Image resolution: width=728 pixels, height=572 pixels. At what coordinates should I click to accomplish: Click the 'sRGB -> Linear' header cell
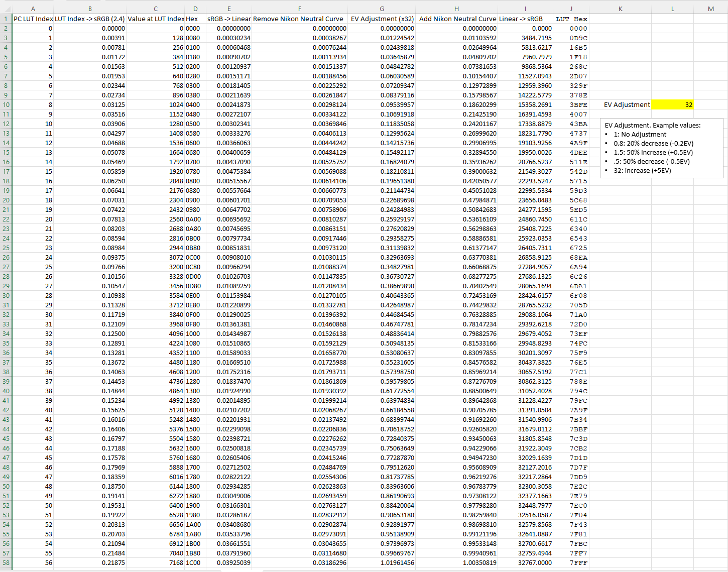point(228,19)
